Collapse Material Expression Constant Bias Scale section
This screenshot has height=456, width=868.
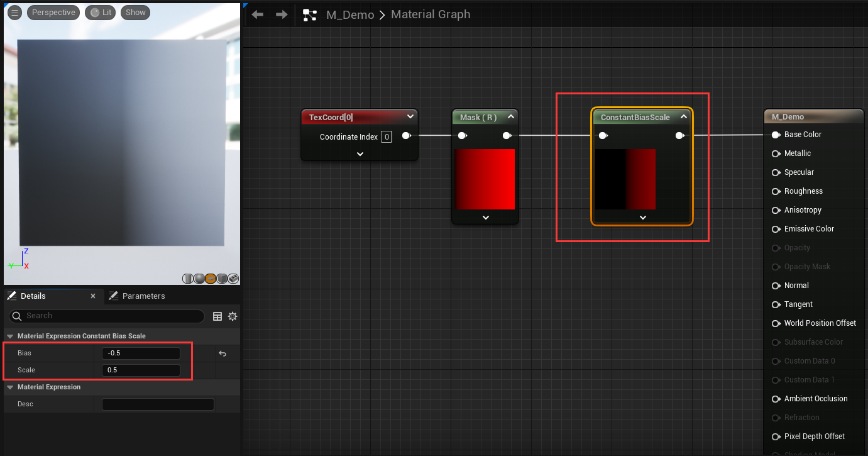[9, 336]
